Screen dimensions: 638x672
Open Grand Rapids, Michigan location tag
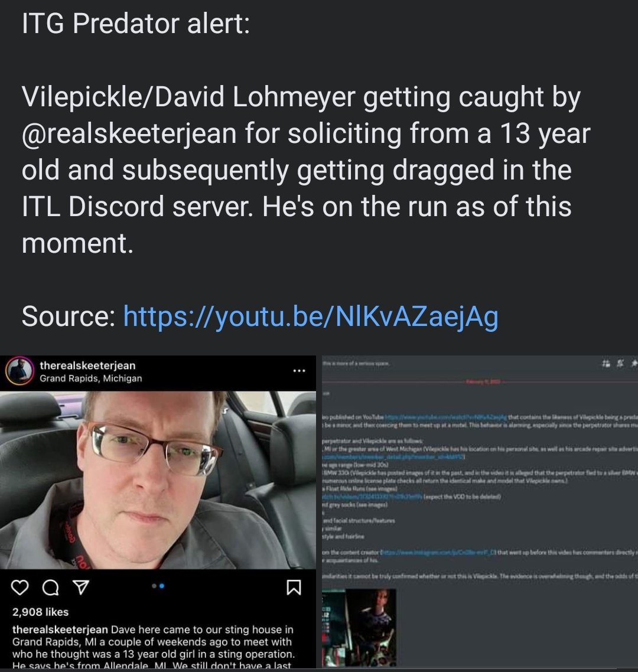(x=90, y=379)
